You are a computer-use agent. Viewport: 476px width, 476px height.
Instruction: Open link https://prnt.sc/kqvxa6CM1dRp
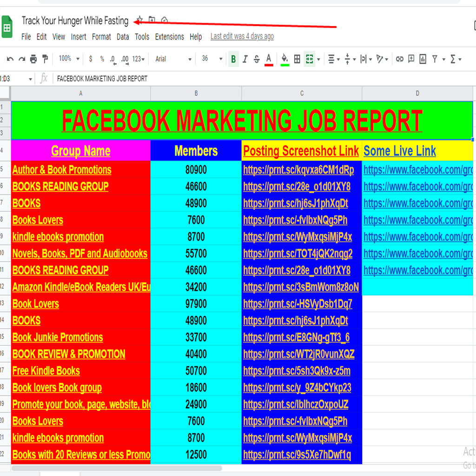[298, 170]
